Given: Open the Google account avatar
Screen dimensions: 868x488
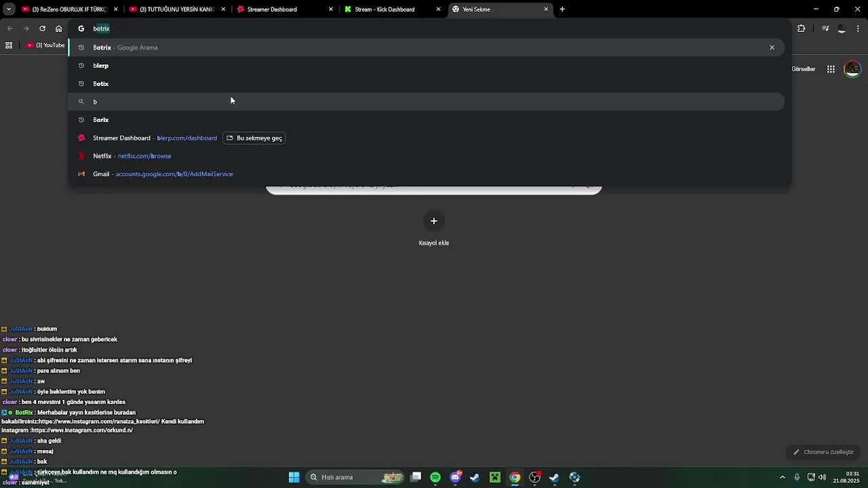Looking at the screenshot, I should pyautogui.click(x=852, y=69).
